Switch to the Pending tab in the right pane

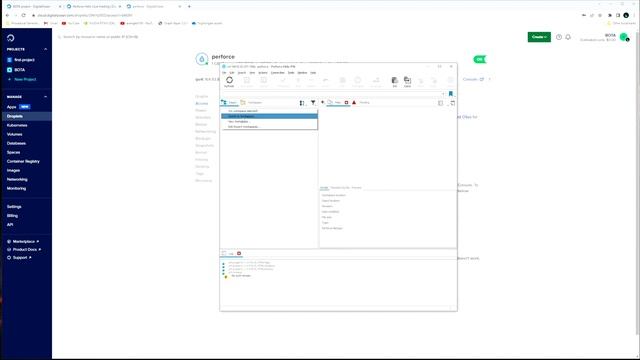[364, 102]
